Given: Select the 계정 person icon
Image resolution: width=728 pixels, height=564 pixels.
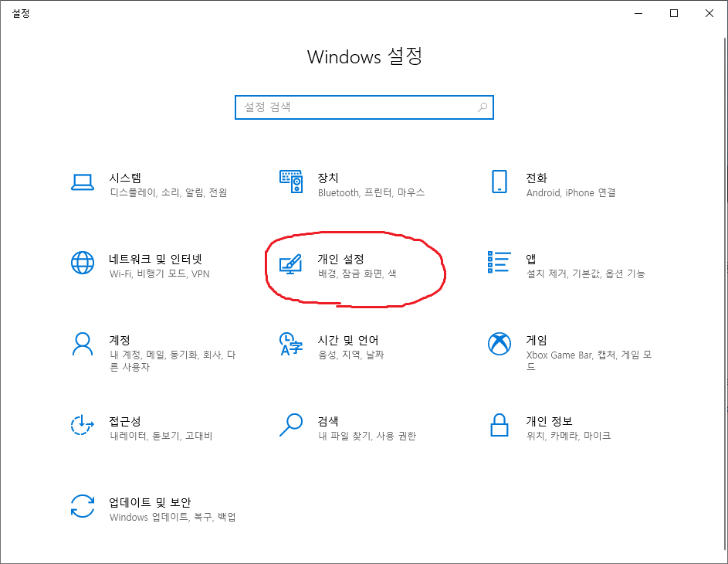Looking at the screenshot, I should coord(83,344).
